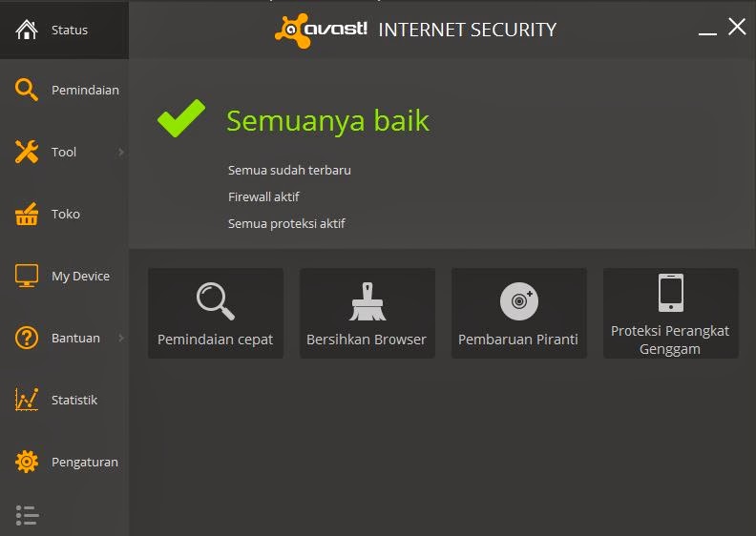Image resolution: width=756 pixels, height=536 pixels.
Task: Click the list menu icon at sidebar bottom
Action: [27, 515]
